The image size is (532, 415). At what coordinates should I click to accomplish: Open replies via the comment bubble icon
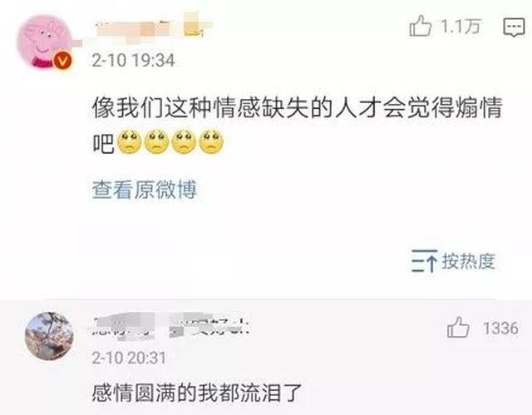pos(514,27)
